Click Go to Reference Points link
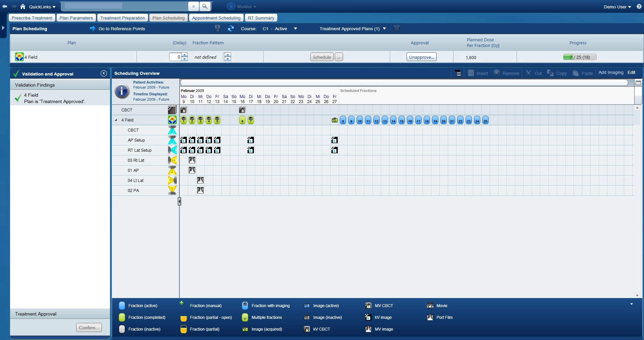The width and height of the screenshot is (644, 340). coord(121,29)
